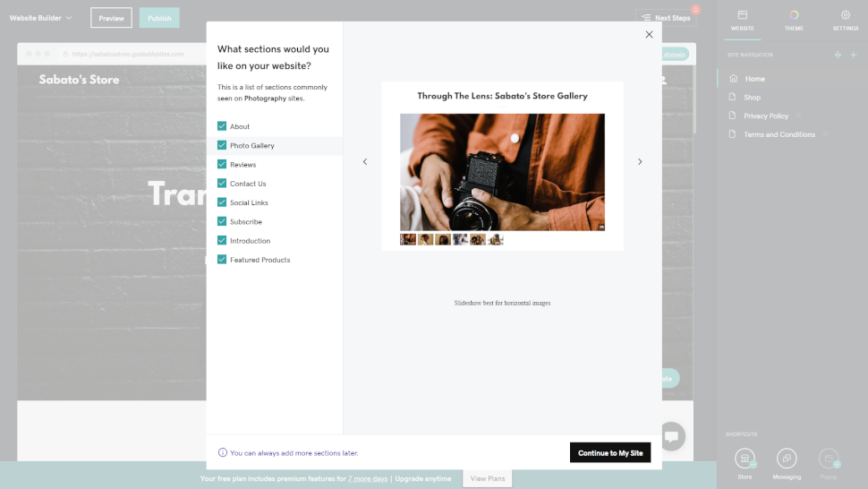Click the reorder icon in Site Navigation
The image size is (868, 489).
point(838,55)
